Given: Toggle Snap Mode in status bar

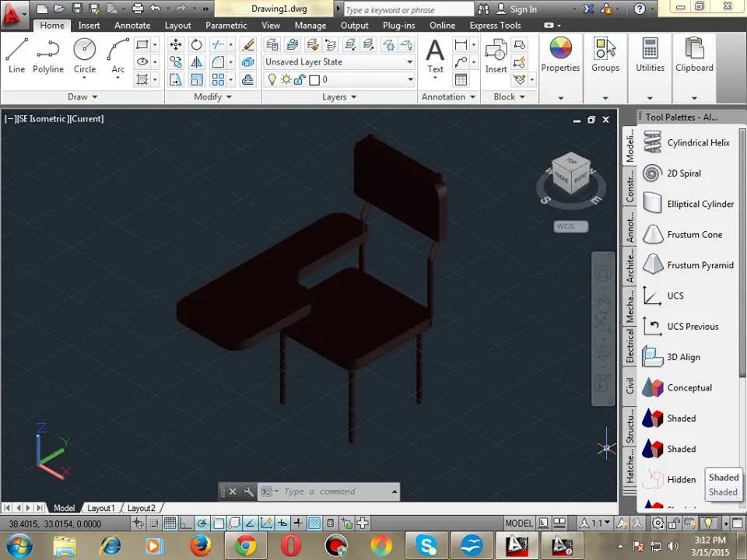Looking at the screenshot, I should [x=154, y=523].
